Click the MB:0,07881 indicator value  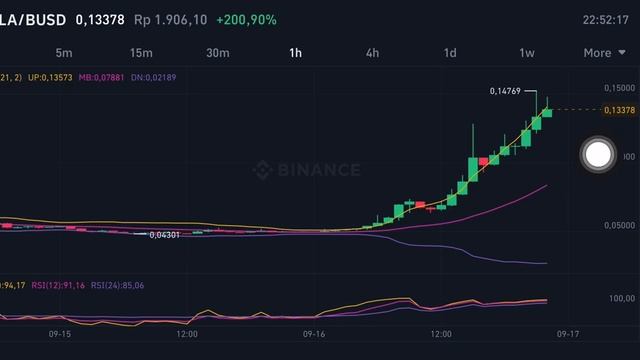(x=101, y=78)
